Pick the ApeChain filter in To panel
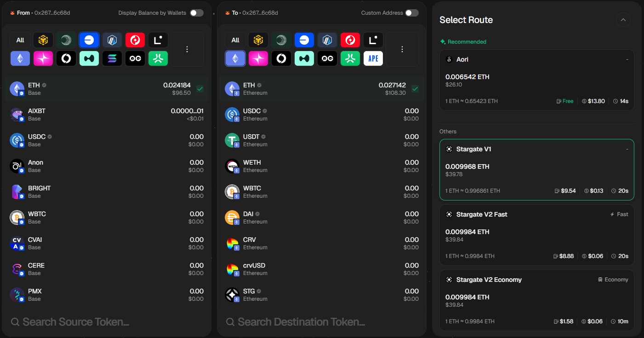 coord(373,58)
